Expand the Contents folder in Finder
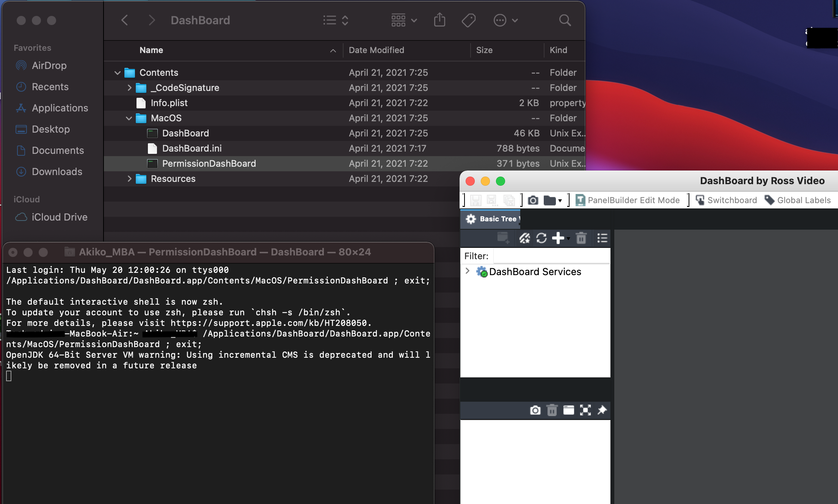Image resolution: width=838 pixels, height=504 pixels. tap(117, 72)
